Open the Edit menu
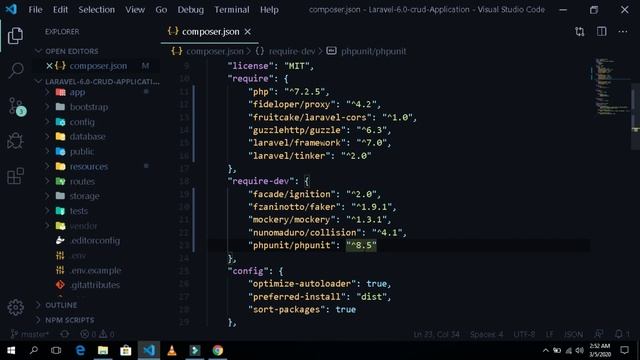This screenshot has height=360, width=640. 60,9
